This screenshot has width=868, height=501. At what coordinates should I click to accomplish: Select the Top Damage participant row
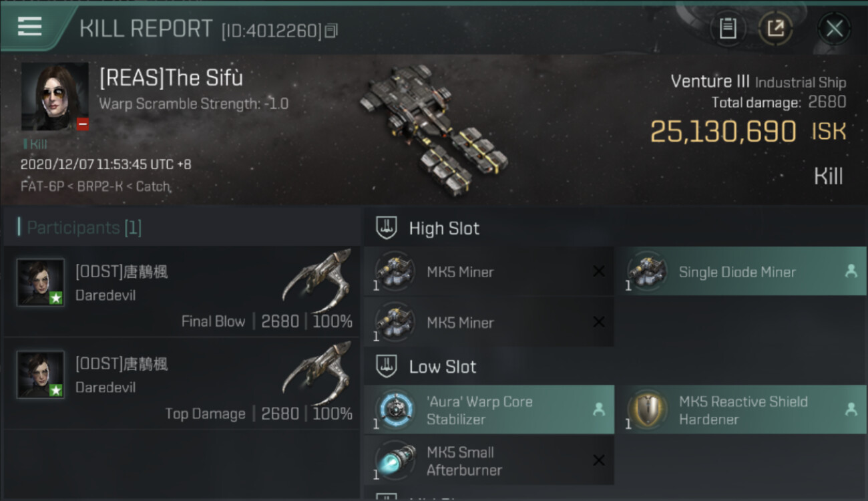(182, 383)
